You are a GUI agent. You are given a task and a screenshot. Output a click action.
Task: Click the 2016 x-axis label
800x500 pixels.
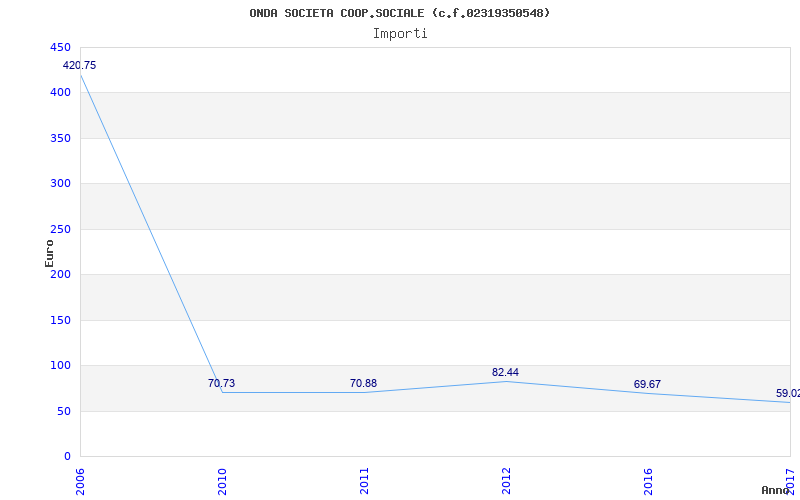point(647,482)
